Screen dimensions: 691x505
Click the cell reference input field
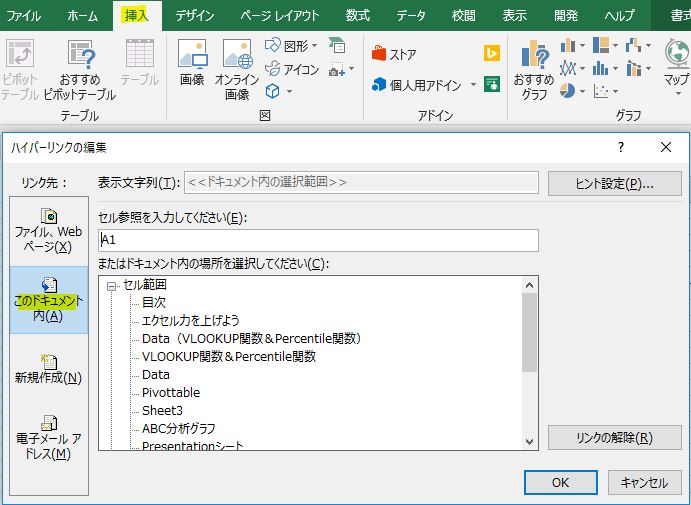click(x=318, y=240)
